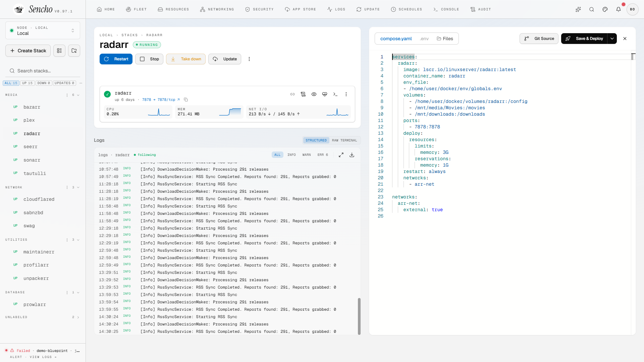Switch to the .env tab
Screen dimensions: 644x362
pyautogui.click(x=424, y=39)
